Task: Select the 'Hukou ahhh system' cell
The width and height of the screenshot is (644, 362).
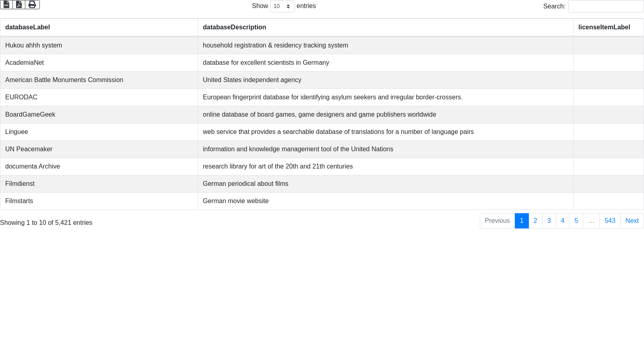Action: click(99, 45)
